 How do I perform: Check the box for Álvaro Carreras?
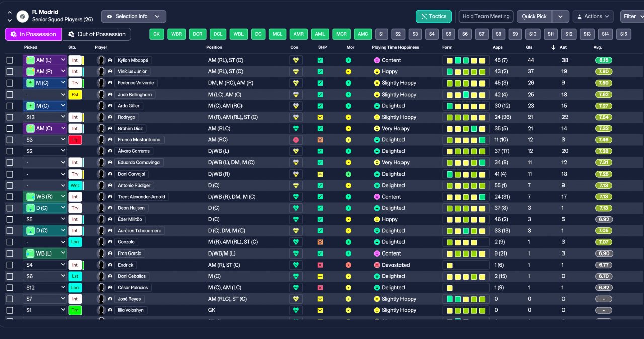pos(10,151)
